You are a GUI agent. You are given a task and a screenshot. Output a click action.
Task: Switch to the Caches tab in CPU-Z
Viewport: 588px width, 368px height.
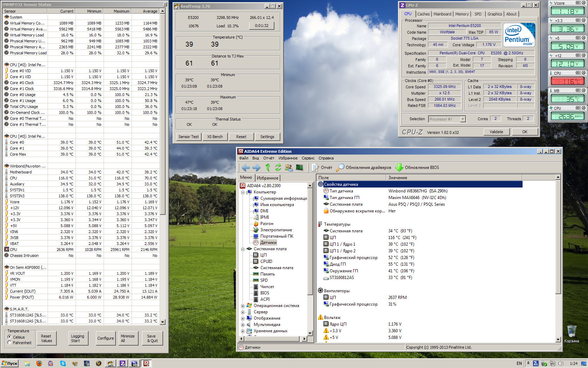[x=423, y=14]
